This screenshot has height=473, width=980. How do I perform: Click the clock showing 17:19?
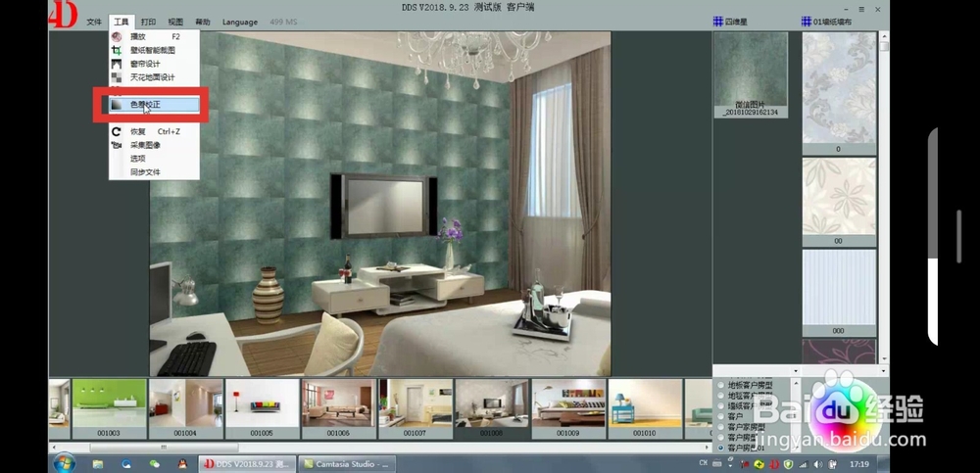859,464
